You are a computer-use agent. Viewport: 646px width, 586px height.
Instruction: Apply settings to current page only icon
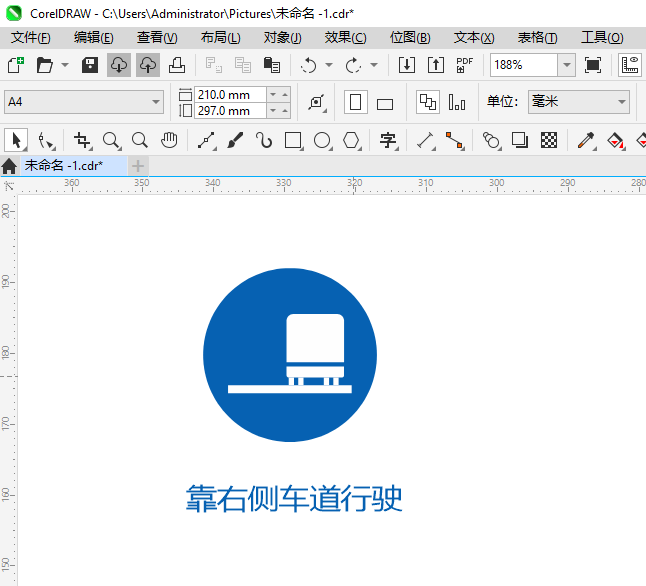[x=457, y=102]
